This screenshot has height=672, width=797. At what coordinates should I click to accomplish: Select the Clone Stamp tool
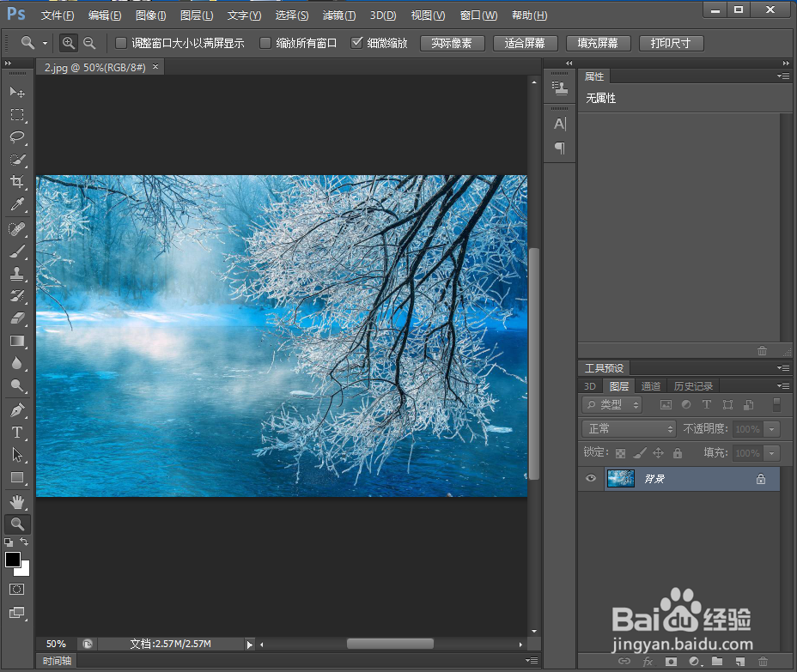click(x=17, y=274)
